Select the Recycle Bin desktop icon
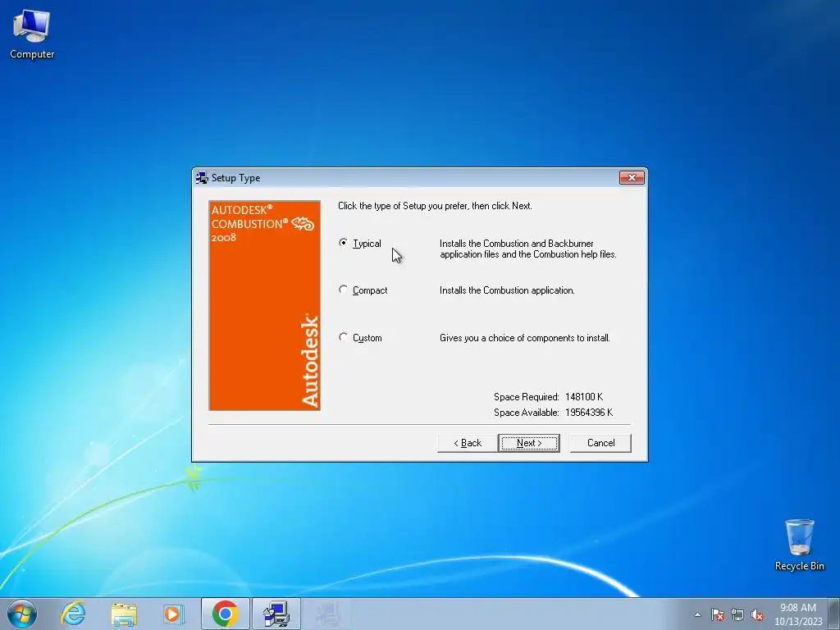The width and height of the screenshot is (840, 630). coord(799,545)
